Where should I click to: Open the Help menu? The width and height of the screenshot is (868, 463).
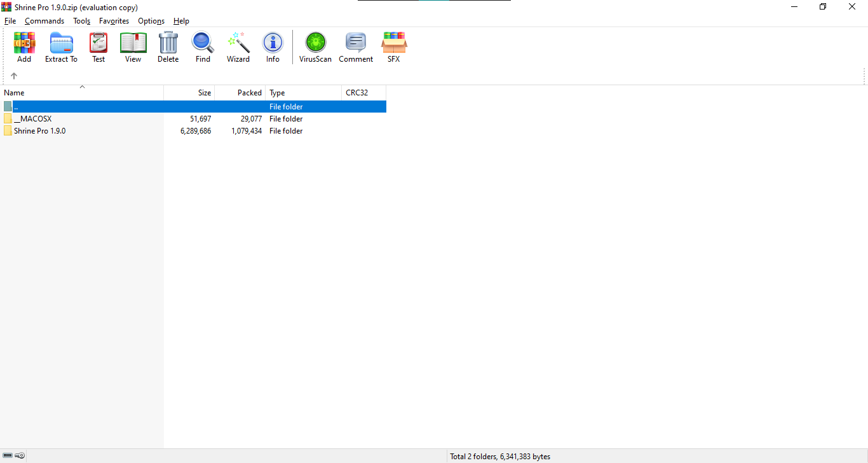(181, 21)
